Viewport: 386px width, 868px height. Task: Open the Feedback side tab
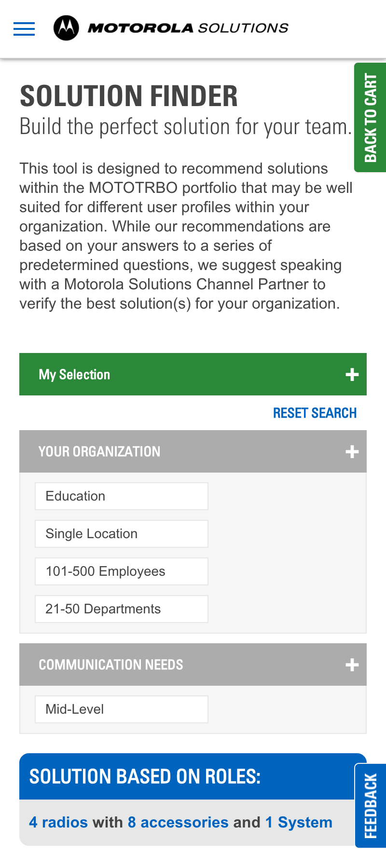pyautogui.click(x=371, y=806)
